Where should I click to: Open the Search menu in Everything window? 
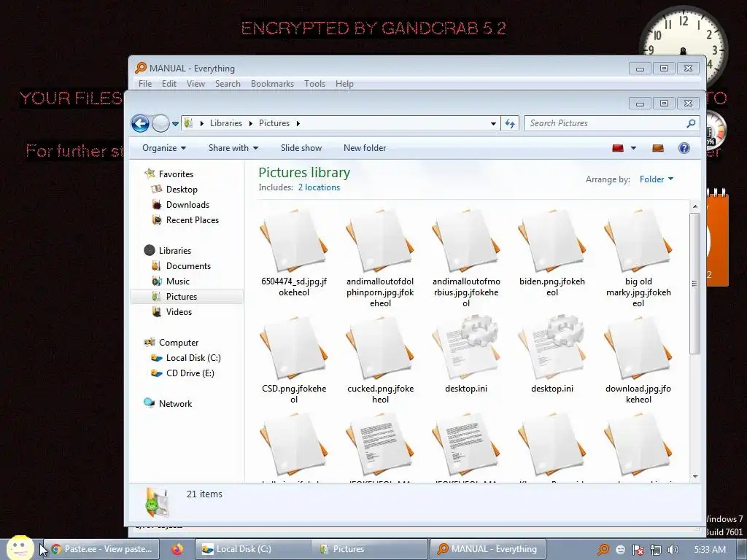228,84
